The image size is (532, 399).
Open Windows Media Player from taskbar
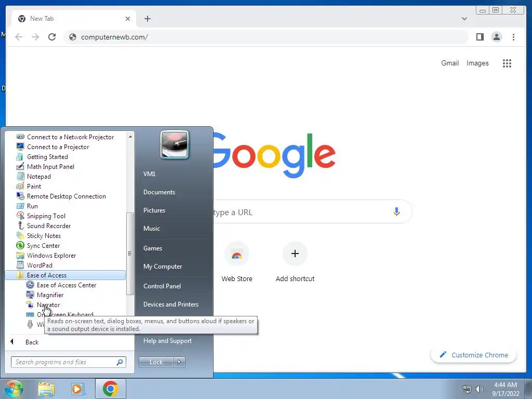click(78, 389)
